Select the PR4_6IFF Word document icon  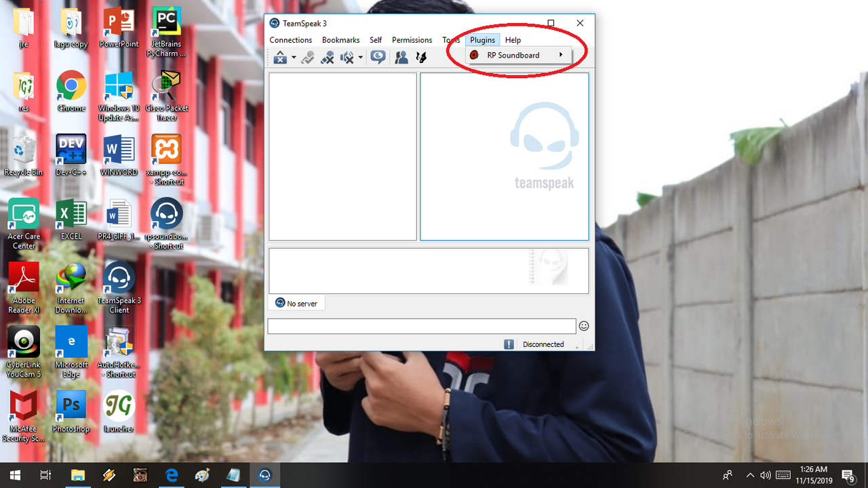[119, 220]
